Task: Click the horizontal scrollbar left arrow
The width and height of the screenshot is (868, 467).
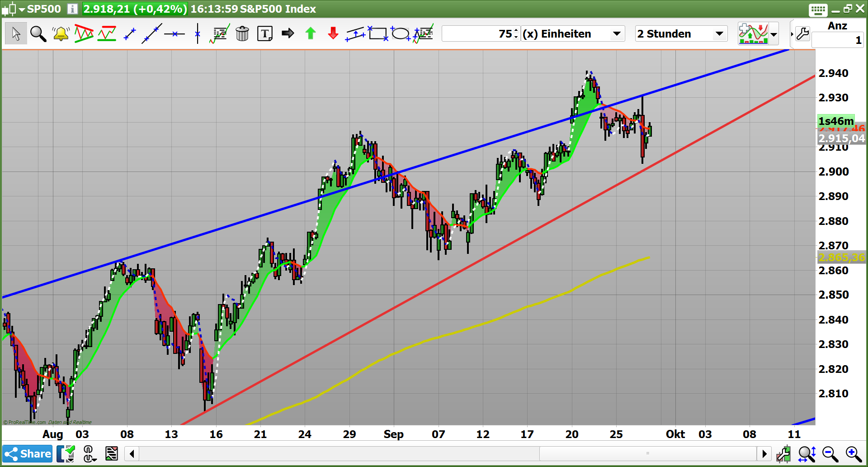Action: click(132, 453)
